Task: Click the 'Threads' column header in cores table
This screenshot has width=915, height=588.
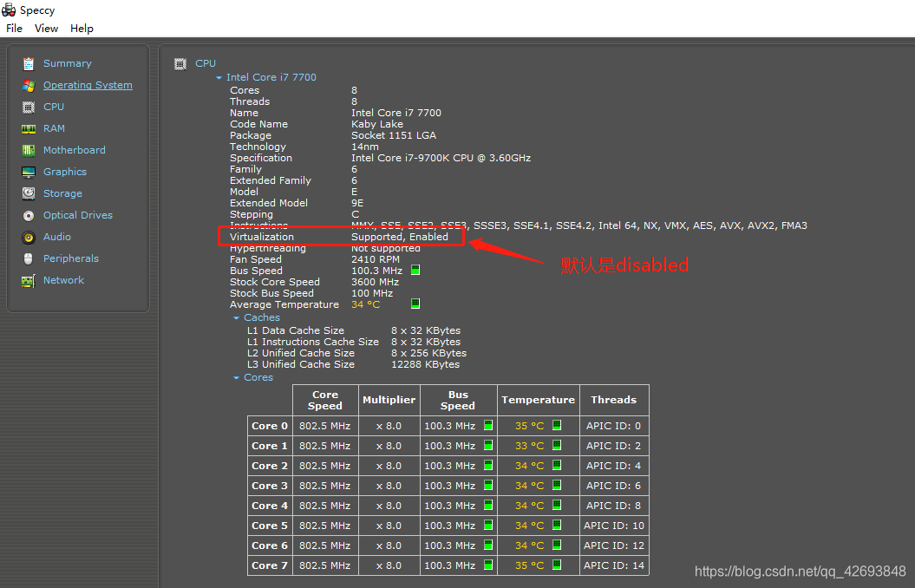Action: pos(613,400)
